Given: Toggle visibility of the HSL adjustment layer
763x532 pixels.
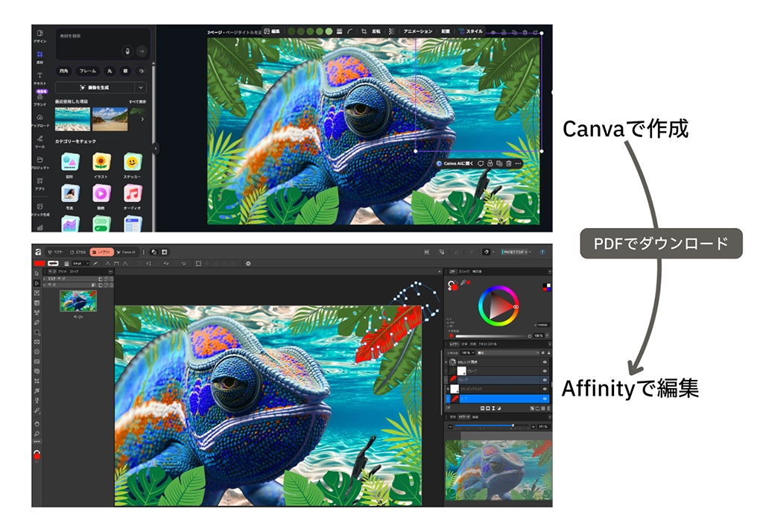Looking at the screenshot, I should pyautogui.click(x=545, y=361).
